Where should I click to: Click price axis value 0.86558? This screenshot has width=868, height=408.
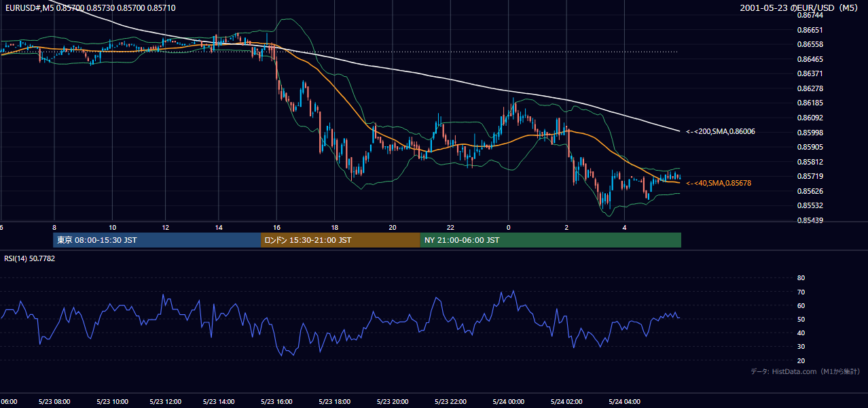click(x=810, y=44)
